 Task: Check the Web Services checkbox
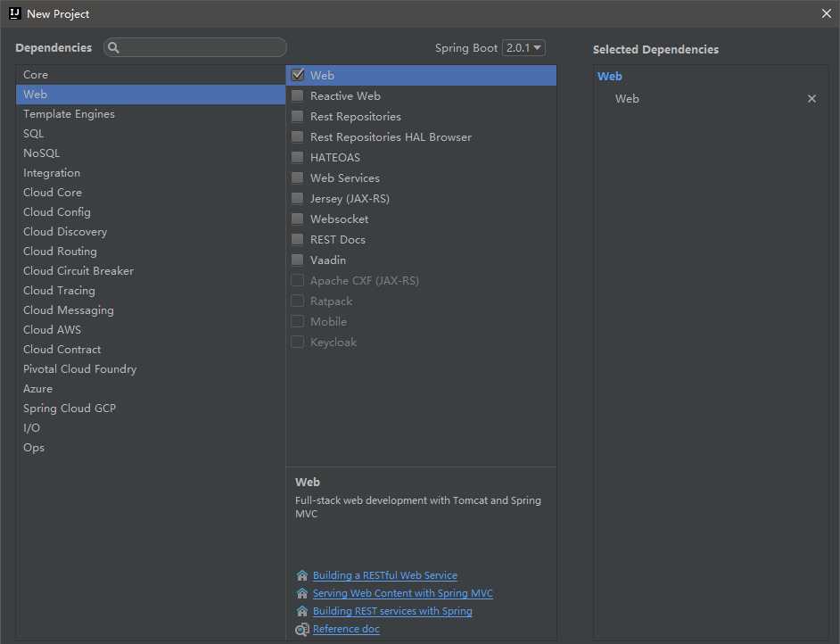tap(297, 178)
